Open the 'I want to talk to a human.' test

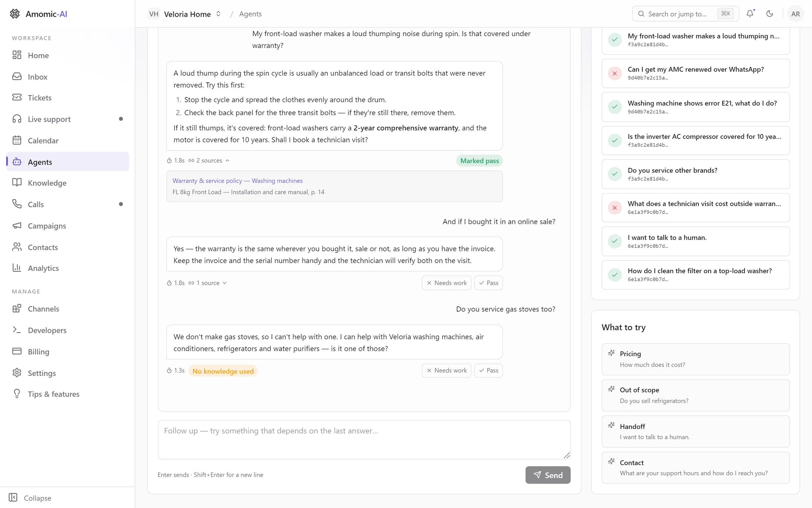point(695,241)
